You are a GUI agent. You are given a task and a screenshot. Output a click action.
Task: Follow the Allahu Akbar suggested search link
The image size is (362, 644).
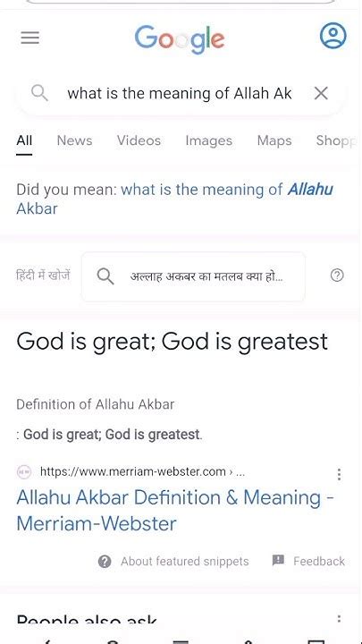(x=175, y=199)
